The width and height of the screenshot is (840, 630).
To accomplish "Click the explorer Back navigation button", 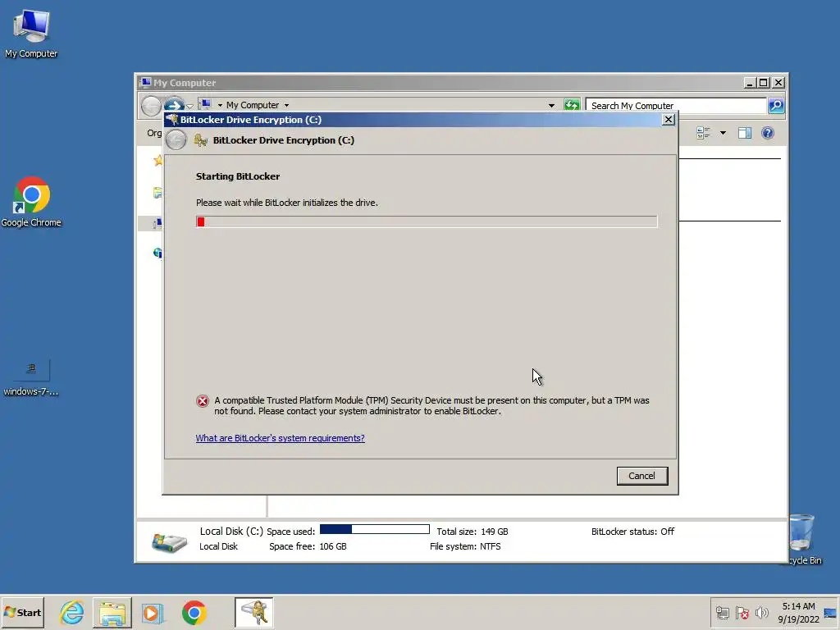I will click(x=151, y=106).
